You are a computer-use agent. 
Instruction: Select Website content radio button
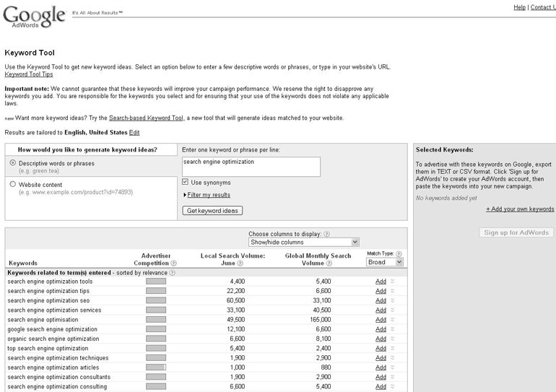point(13,184)
